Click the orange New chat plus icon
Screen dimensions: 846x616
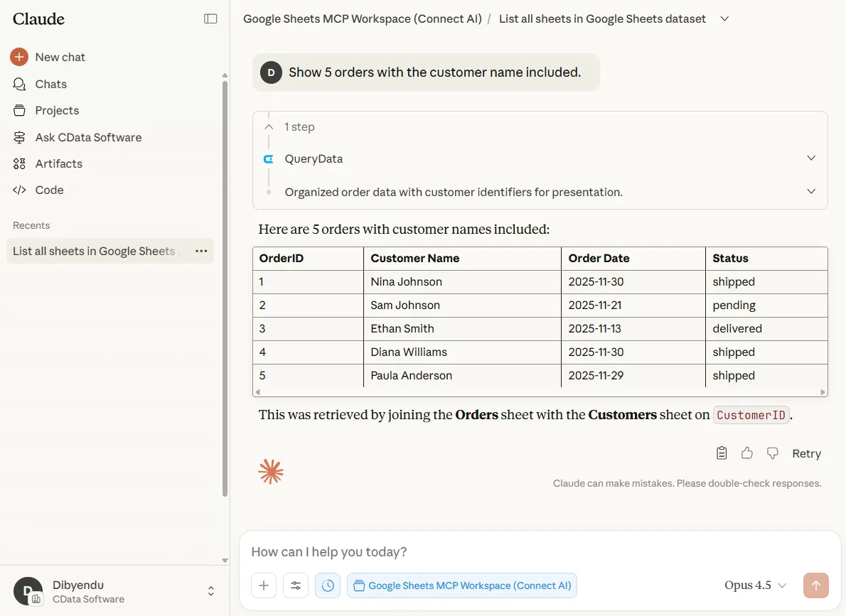coord(19,57)
